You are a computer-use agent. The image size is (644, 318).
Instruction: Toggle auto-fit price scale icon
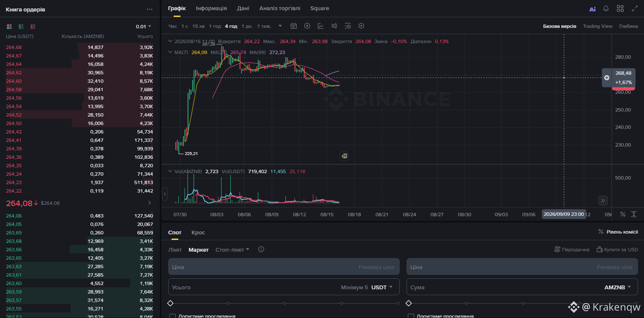point(634,214)
